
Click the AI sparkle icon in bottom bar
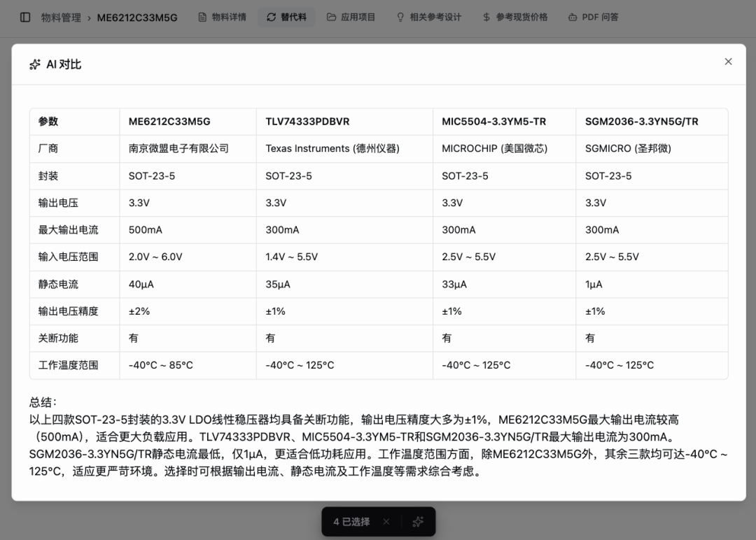[419, 521]
